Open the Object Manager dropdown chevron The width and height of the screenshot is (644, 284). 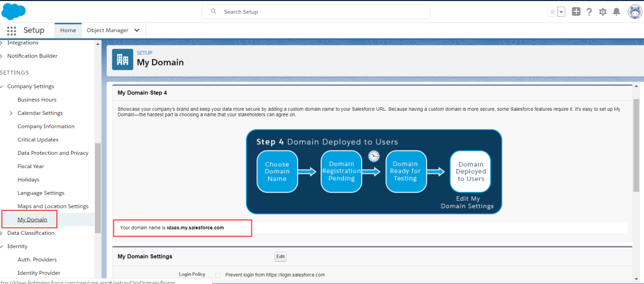137,30
